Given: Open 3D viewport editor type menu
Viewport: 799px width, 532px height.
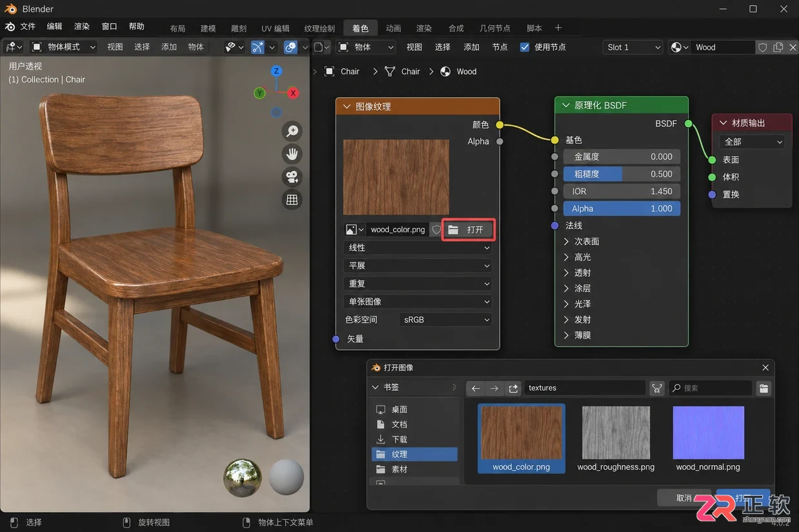Looking at the screenshot, I should click(14, 47).
